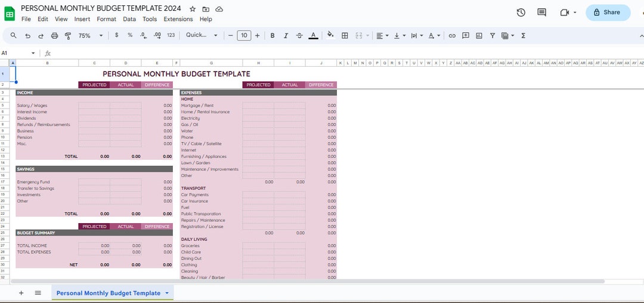The height and width of the screenshot is (303, 644).
Task: Insert a chart
Action: pyautogui.click(x=479, y=36)
